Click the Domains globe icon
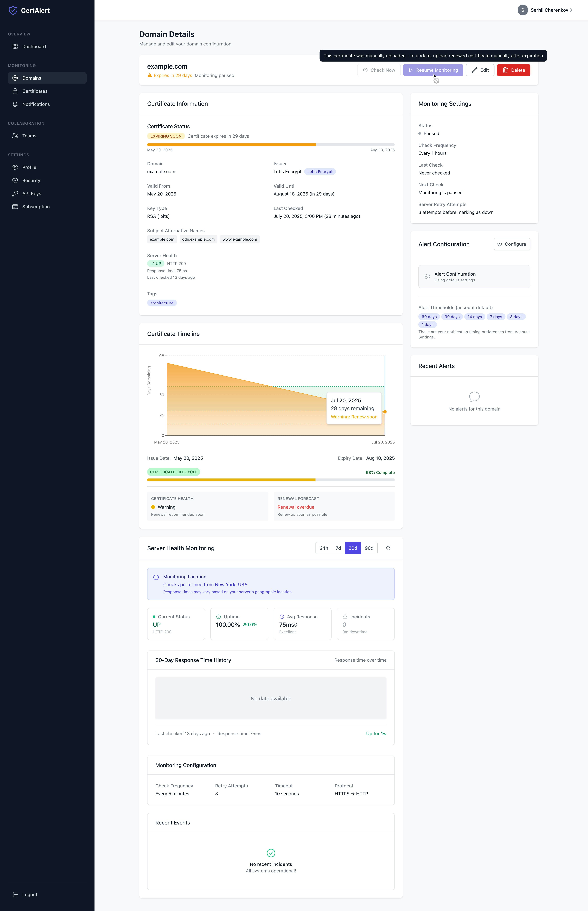The height and width of the screenshot is (911, 588). [15, 78]
